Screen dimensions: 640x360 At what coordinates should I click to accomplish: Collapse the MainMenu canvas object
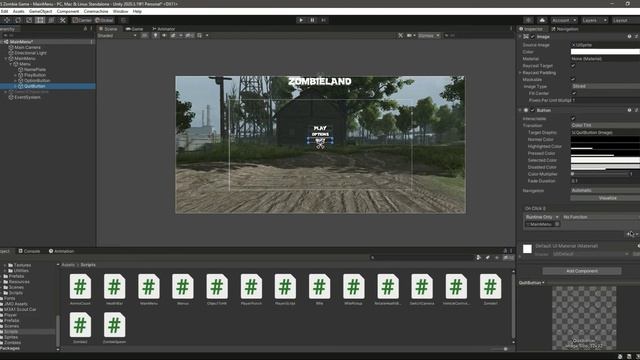click(6, 58)
